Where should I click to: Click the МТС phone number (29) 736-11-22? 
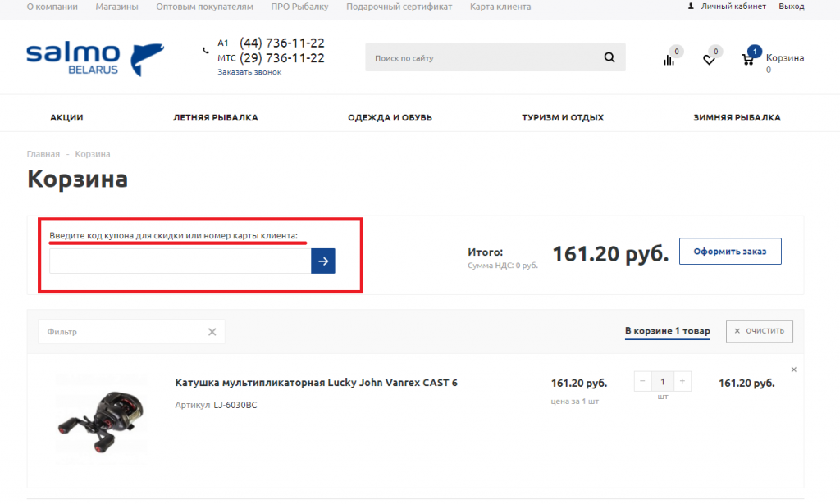click(x=282, y=58)
